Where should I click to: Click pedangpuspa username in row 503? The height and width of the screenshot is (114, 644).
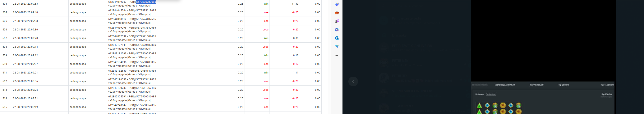pyautogui.click(x=78, y=4)
